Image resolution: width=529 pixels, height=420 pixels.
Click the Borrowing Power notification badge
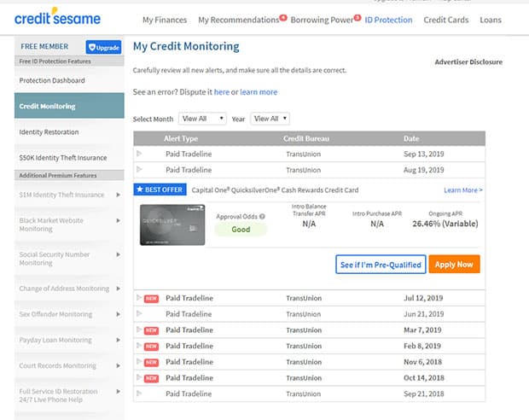click(x=358, y=17)
